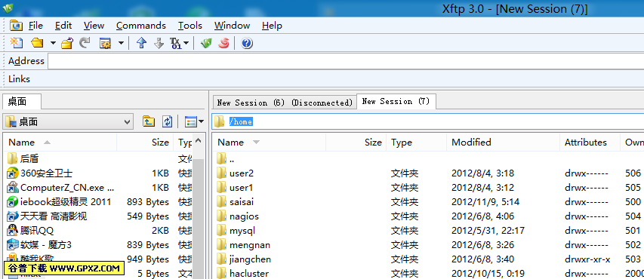
Task: Click the 893 Bytes size cell
Action: [148, 202]
